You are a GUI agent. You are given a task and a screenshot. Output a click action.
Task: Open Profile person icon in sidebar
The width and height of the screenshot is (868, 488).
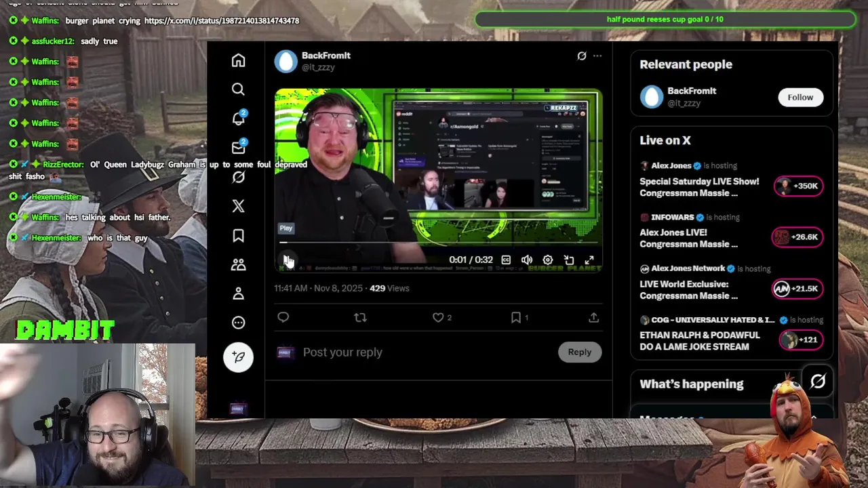238,293
